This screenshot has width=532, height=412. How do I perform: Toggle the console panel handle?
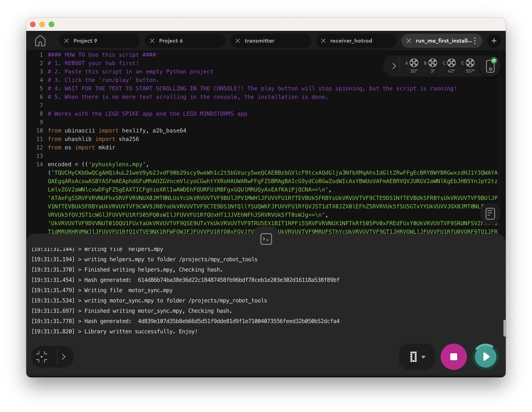tap(266, 239)
